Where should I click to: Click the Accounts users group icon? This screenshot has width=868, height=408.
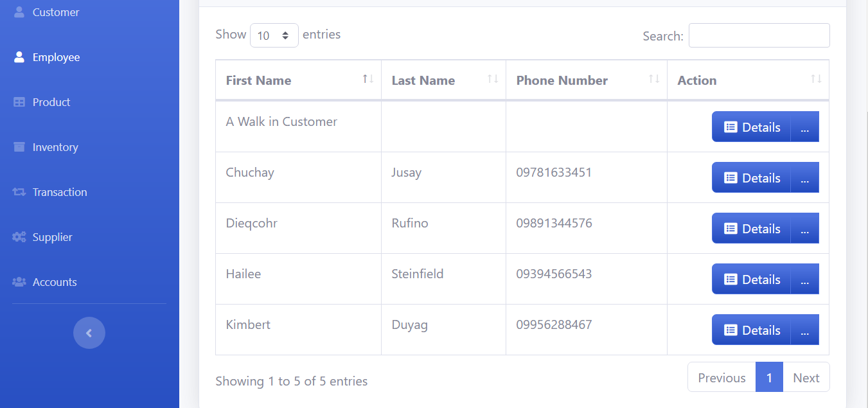point(19,282)
